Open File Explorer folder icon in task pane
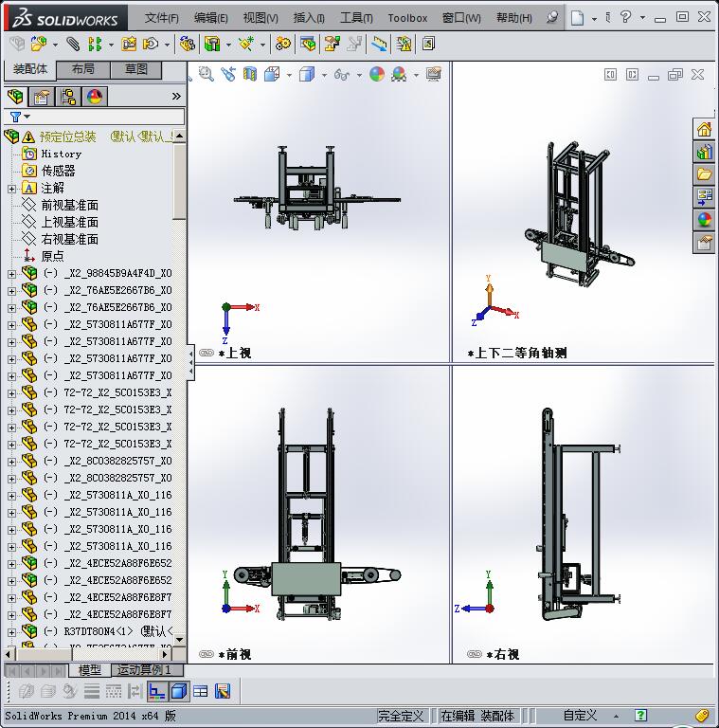This screenshot has width=719, height=728. [704, 174]
